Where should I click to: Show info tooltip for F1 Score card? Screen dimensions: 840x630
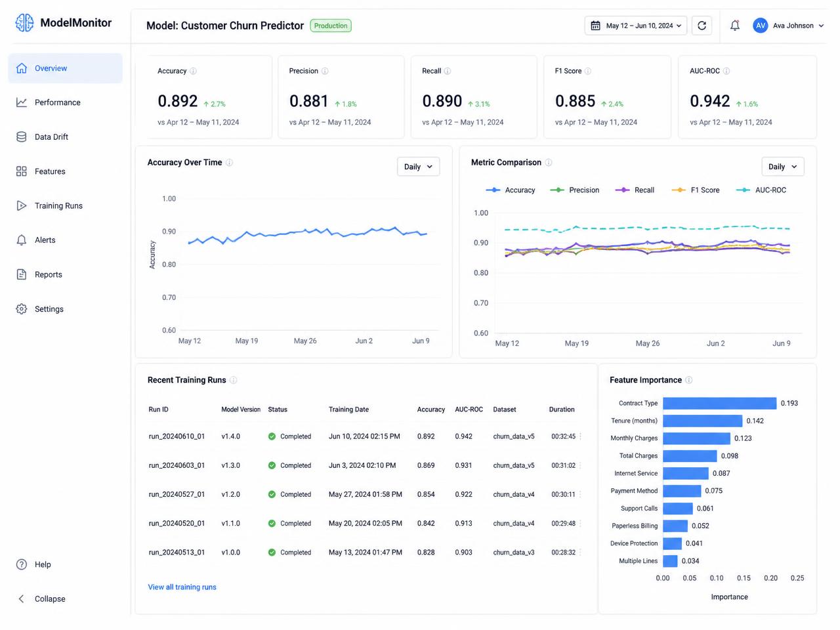click(x=588, y=71)
